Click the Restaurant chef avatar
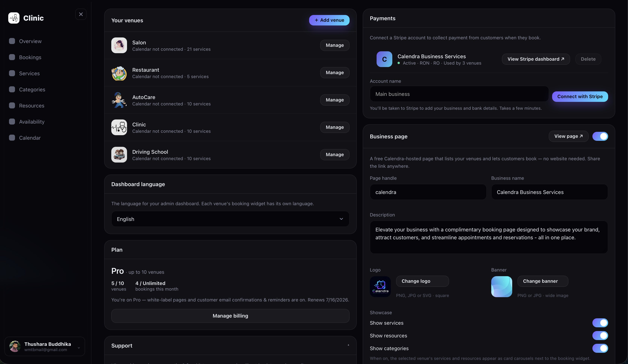The width and height of the screenshot is (628, 364). 119,73
